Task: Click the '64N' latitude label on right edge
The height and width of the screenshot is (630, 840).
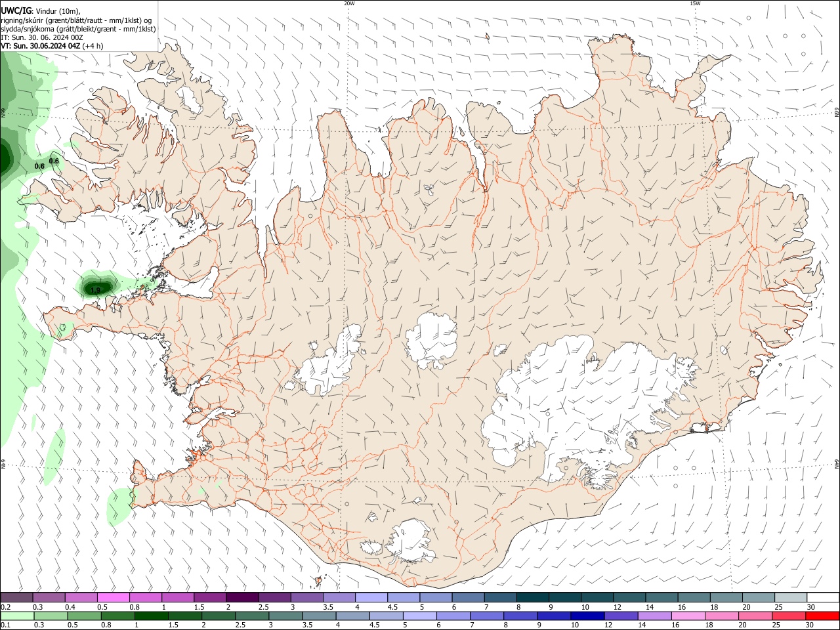Action: click(x=837, y=463)
